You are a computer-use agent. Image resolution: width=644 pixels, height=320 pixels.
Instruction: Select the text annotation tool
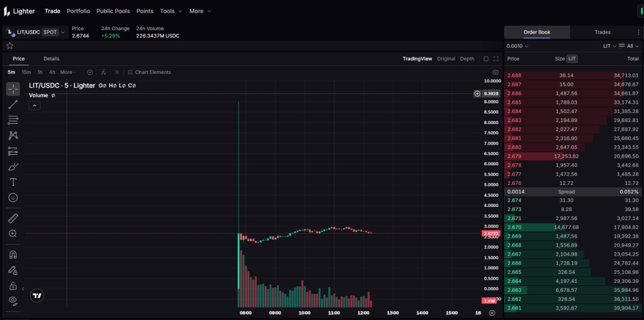tap(13, 182)
